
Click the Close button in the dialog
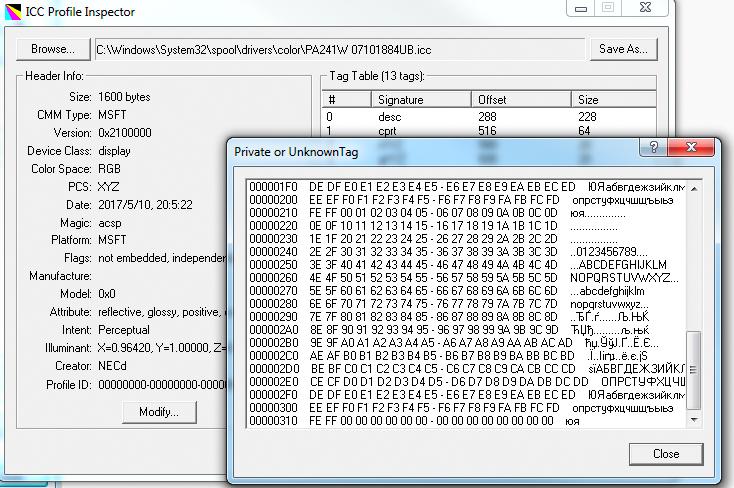666,454
